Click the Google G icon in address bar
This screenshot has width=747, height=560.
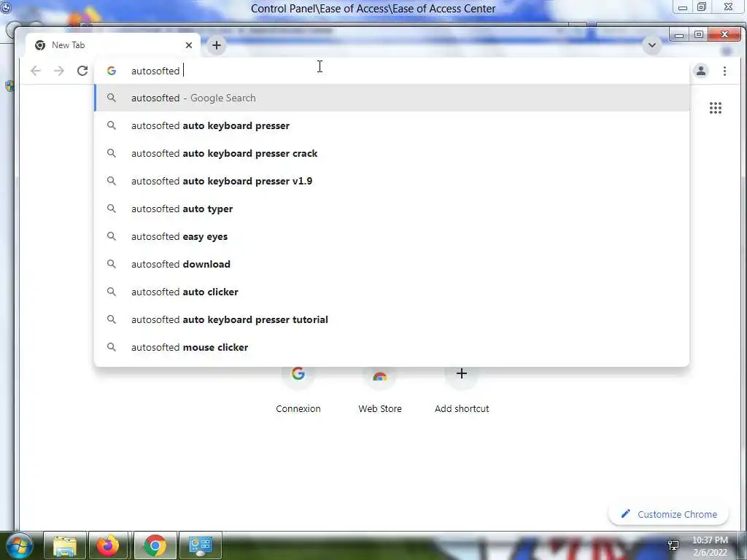coord(112,71)
